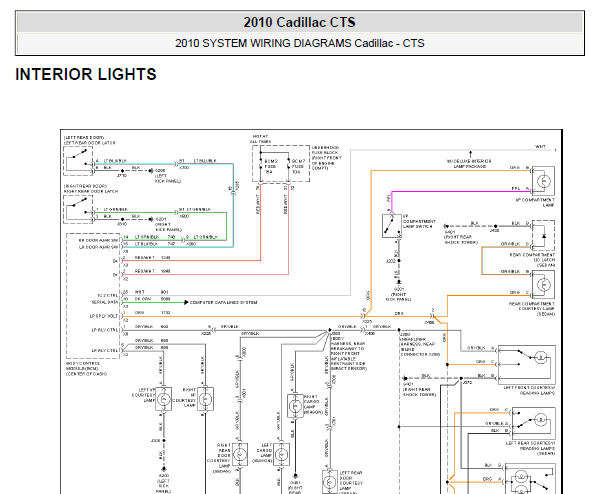Viewport: 607px width, 494px height.
Task: Click the "2010 SYSTEM WIRING DIAGRAMS Cadillac - CTS" subtitle
Action: click(300, 43)
